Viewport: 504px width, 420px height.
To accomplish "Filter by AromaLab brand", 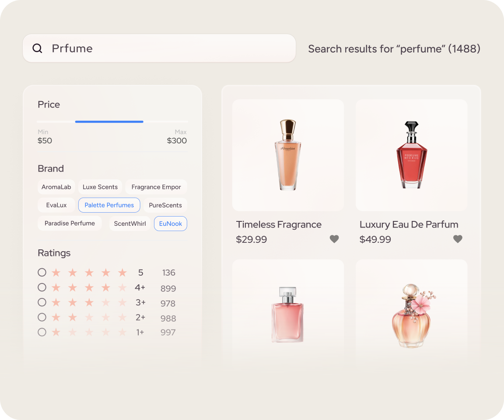I will 56,187.
